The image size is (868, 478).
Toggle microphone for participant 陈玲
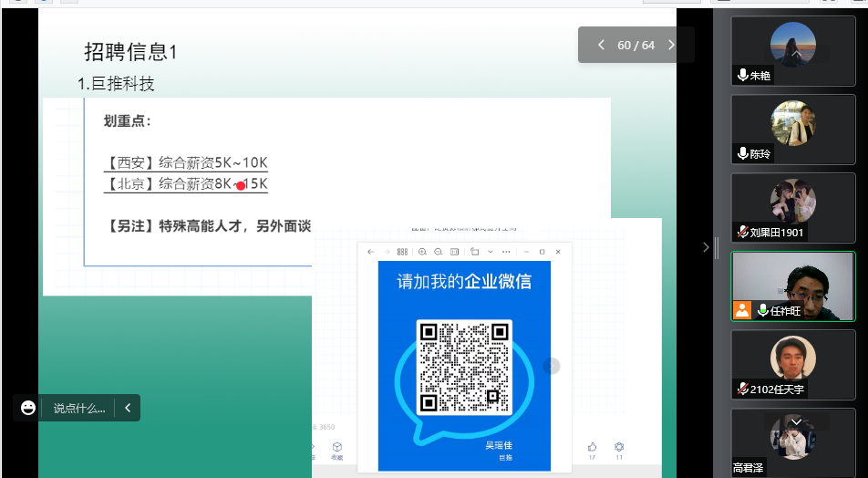[x=743, y=154]
